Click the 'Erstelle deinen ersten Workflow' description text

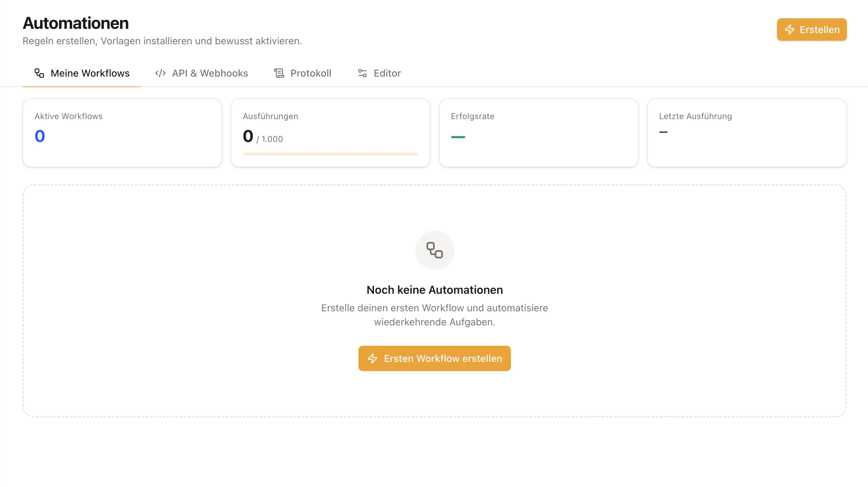[435, 315]
